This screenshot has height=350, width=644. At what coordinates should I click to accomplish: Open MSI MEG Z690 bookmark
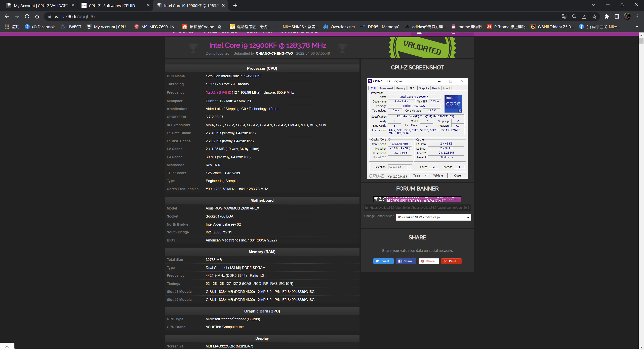(156, 27)
